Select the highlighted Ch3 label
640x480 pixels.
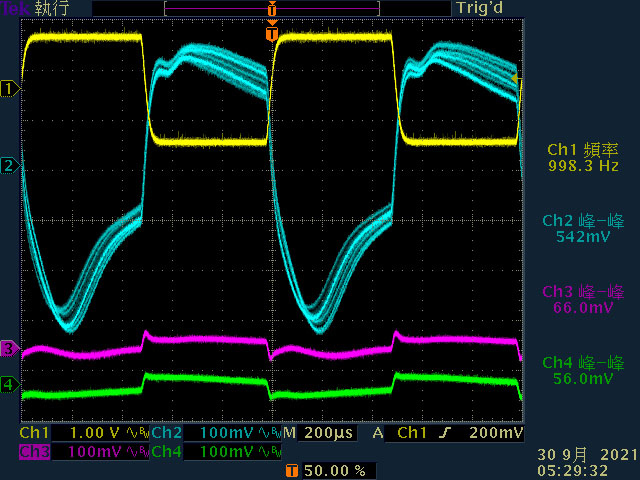coord(35,452)
